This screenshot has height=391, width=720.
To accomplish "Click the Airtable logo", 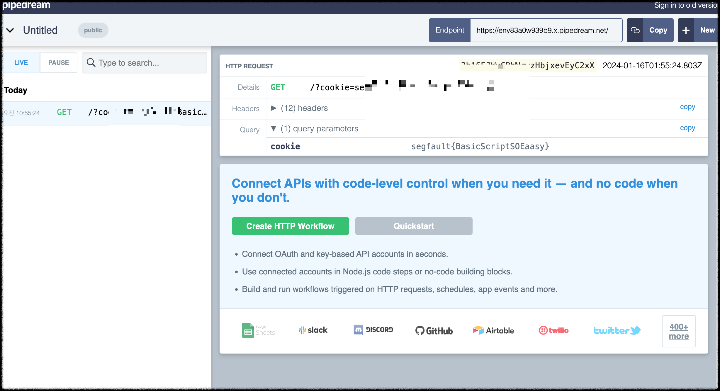I will 494,330.
